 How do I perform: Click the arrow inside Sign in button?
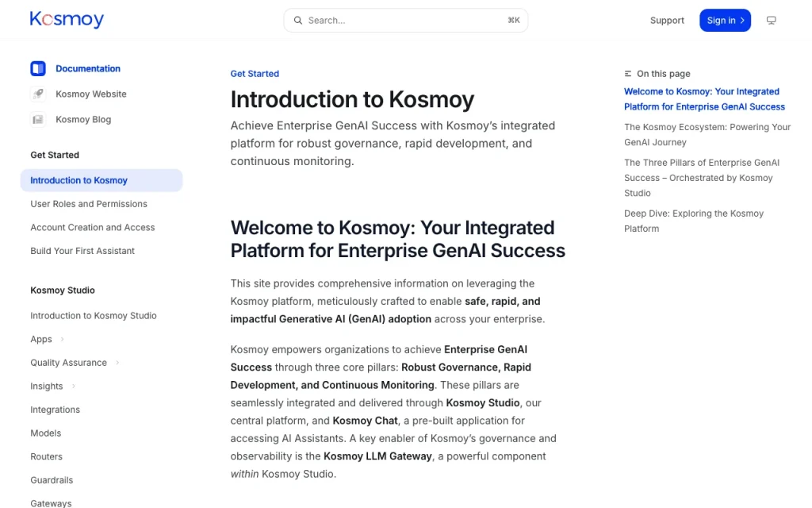click(742, 20)
